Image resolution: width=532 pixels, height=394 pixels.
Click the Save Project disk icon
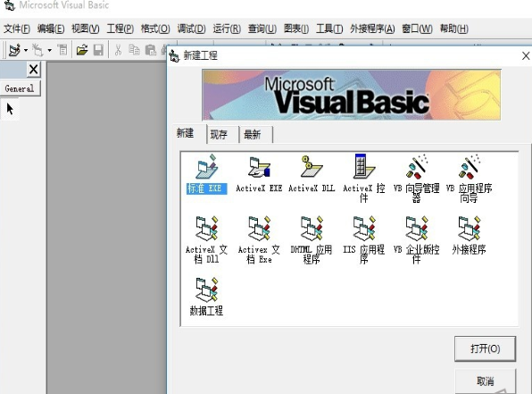(x=98, y=50)
